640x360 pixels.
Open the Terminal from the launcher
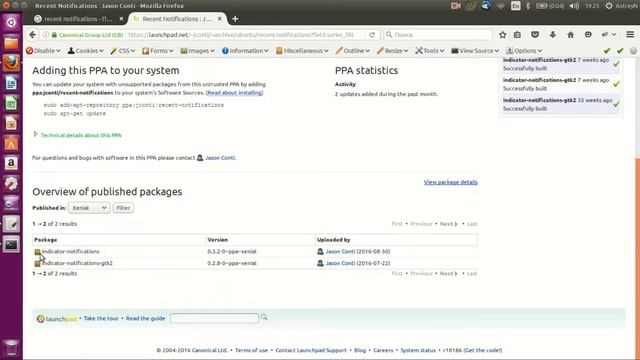pos(11,244)
